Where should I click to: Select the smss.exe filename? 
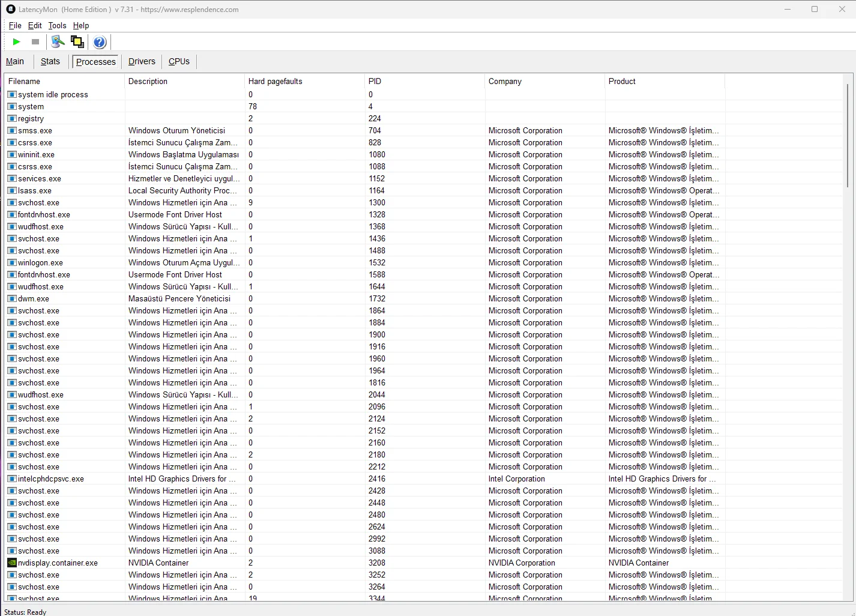pos(35,130)
